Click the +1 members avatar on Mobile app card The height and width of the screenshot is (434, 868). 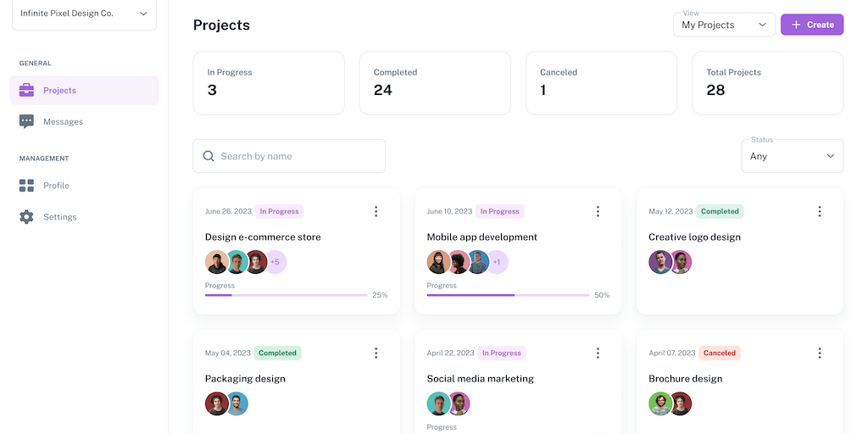click(497, 263)
